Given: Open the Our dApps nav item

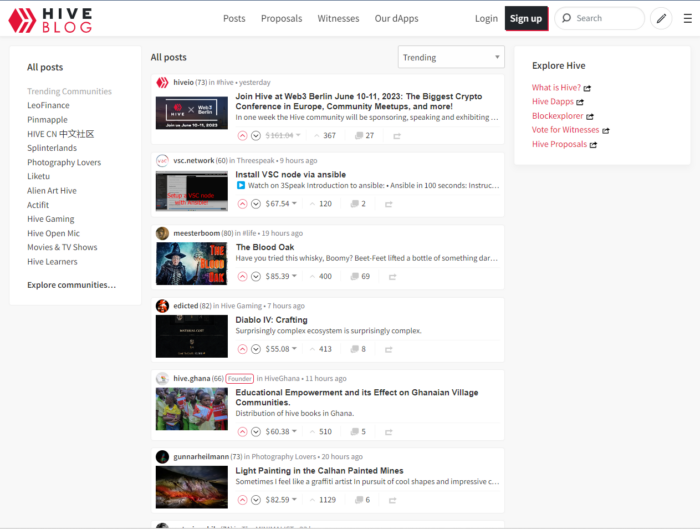Looking at the screenshot, I should [x=396, y=18].
